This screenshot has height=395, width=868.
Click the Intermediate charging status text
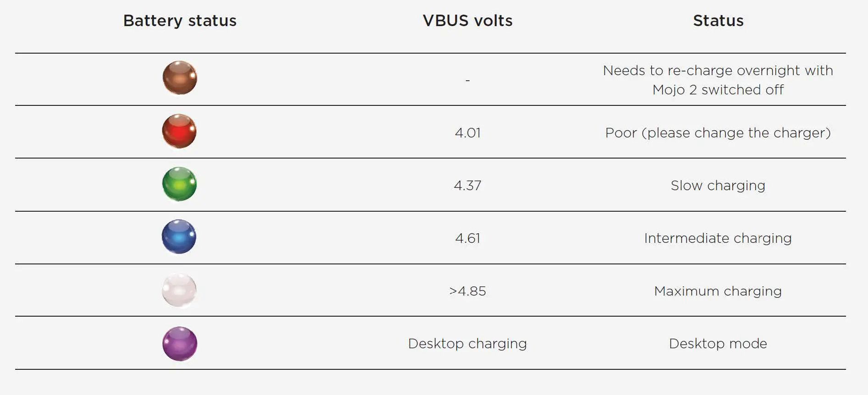(718, 238)
